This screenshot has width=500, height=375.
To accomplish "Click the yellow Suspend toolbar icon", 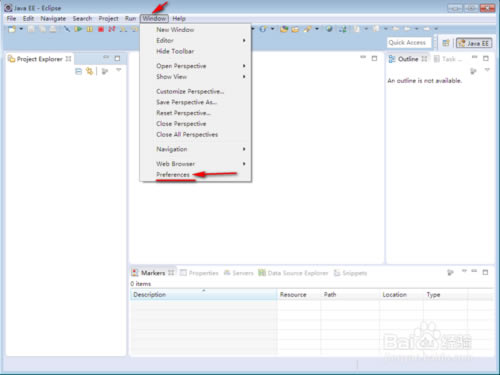I will [x=90, y=29].
